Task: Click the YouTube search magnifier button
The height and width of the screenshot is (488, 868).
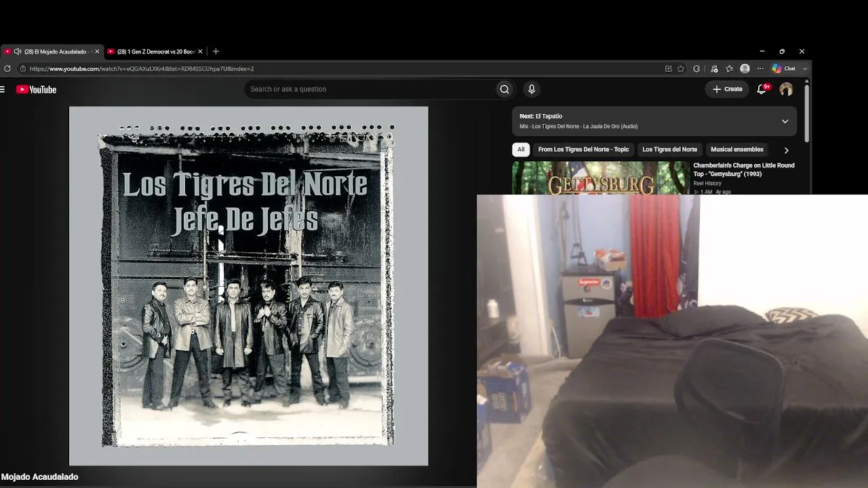Action: coord(505,89)
